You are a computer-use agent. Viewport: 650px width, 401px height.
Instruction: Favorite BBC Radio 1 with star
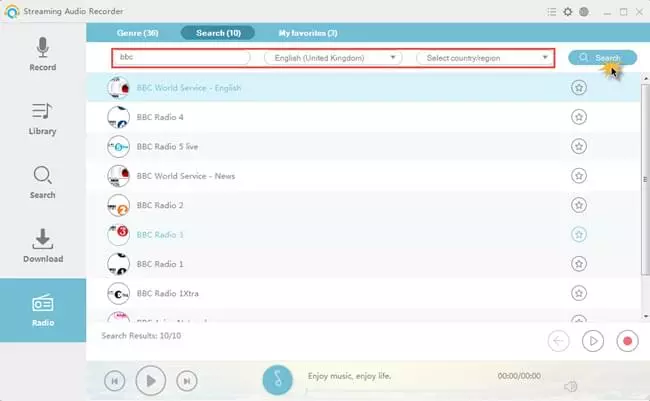pyautogui.click(x=579, y=264)
